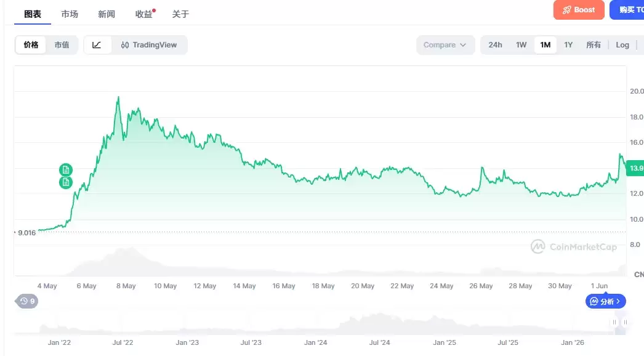The height and width of the screenshot is (356, 644).
Task: Click the rocket Boost button
Action: pyautogui.click(x=579, y=10)
